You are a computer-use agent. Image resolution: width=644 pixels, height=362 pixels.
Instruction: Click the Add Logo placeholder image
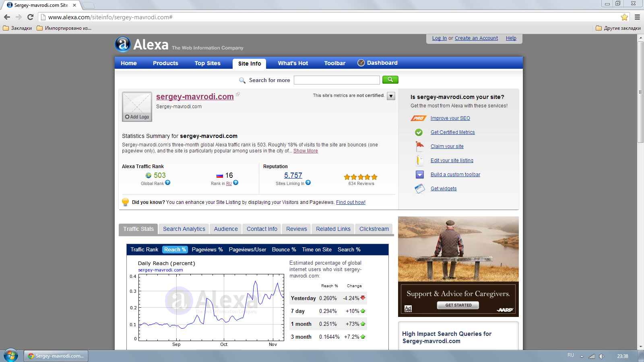137,107
